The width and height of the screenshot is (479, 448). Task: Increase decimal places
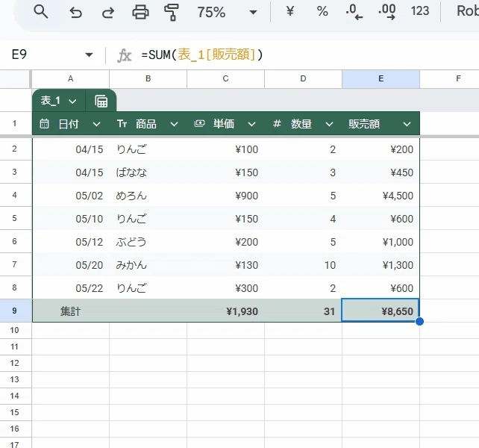pos(386,12)
